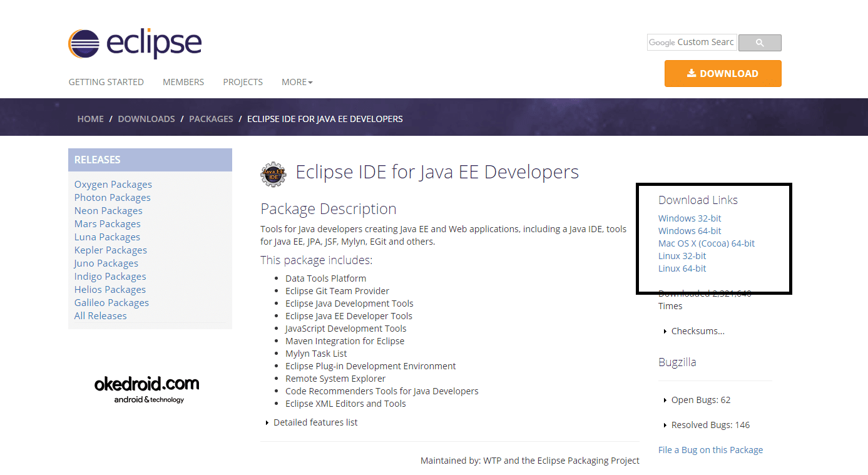Click the Java EE IDE package icon
Screen dimensions: 868x475
coord(273,174)
